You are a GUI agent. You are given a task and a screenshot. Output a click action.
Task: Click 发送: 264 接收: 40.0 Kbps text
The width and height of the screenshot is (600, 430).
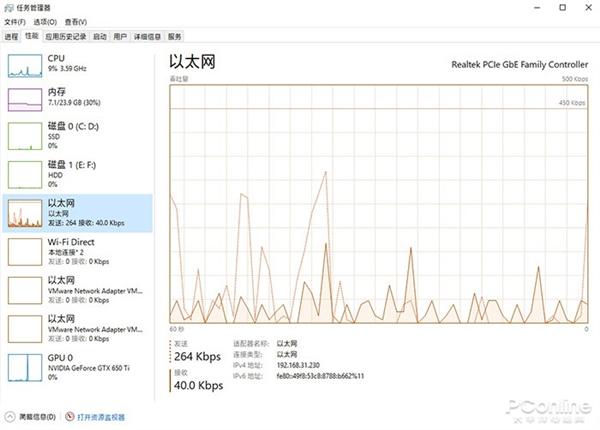coord(86,223)
